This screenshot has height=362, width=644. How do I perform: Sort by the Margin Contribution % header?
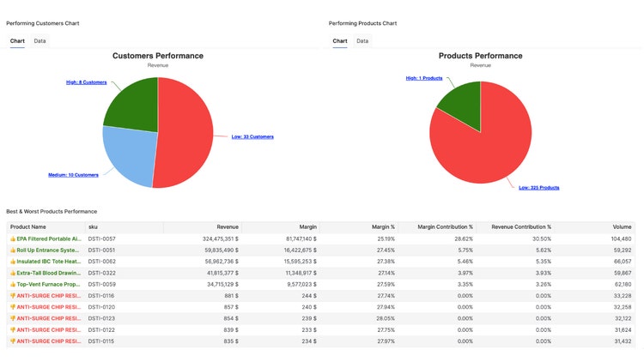point(445,227)
